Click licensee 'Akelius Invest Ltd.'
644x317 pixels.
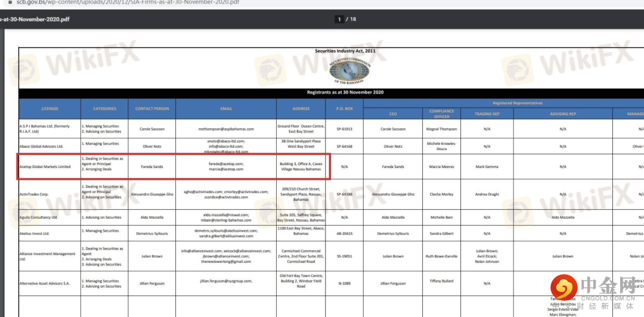pos(35,233)
